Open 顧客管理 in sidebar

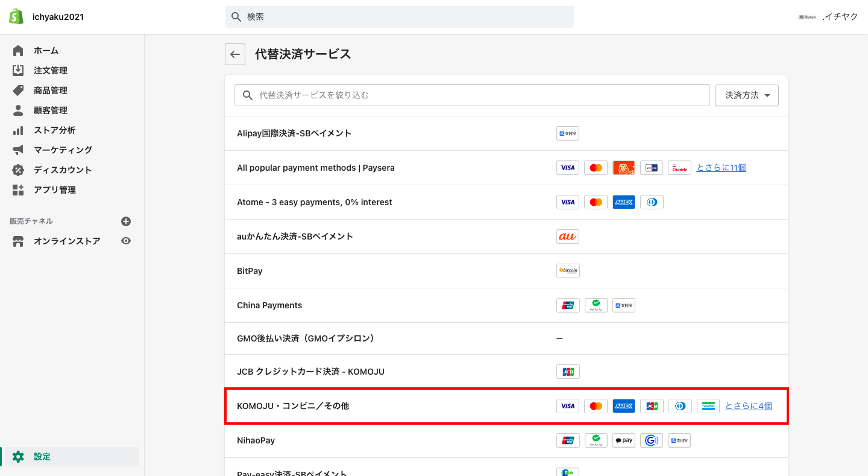point(50,110)
